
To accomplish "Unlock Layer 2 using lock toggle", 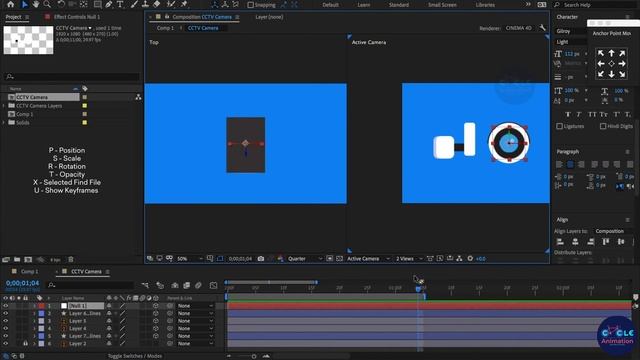I will [25, 344].
